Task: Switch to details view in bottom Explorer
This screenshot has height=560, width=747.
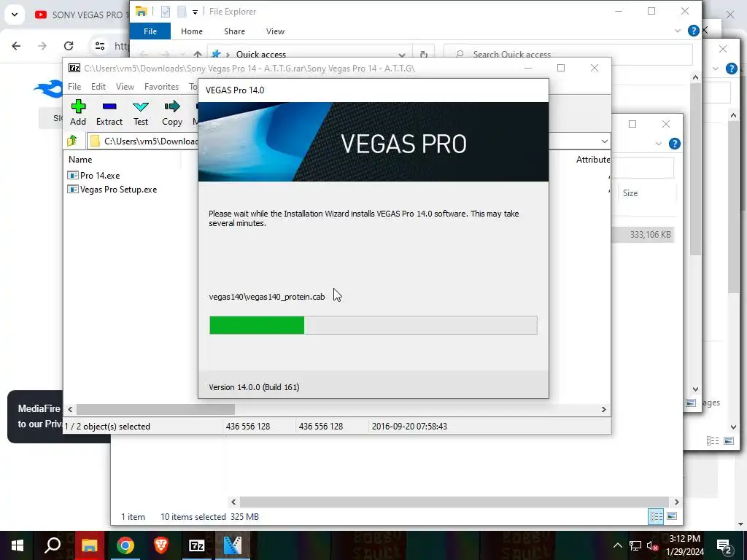Action: tap(656, 516)
